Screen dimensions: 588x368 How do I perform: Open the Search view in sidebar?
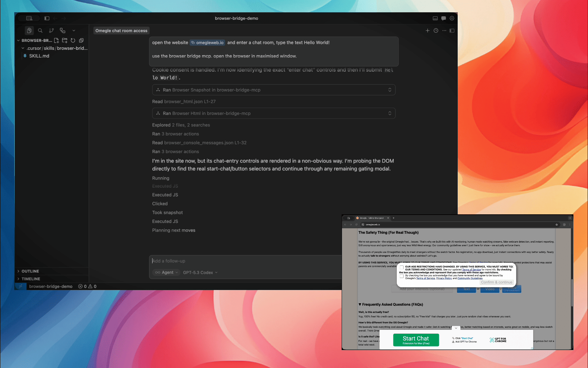click(40, 31)
